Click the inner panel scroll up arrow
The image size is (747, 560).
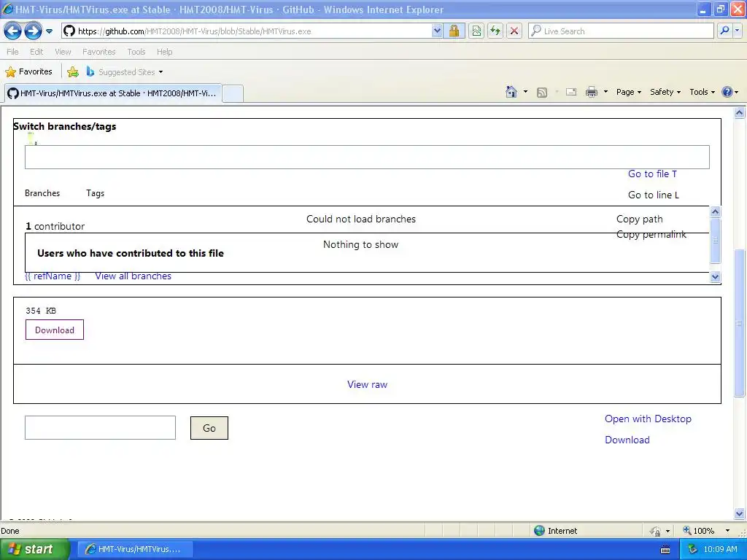[x=715, y=211]
